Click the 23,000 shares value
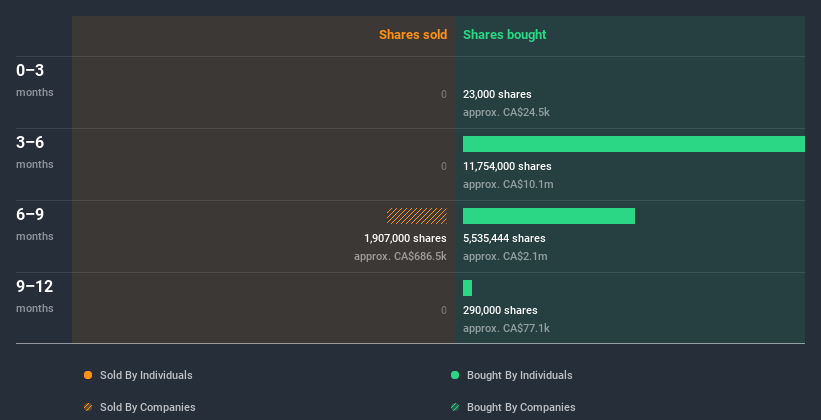Screen dimensions: 821x420 (497, 94)
